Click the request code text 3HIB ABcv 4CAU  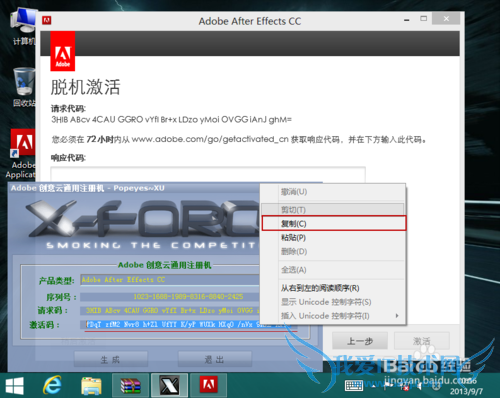pos(171,119)
